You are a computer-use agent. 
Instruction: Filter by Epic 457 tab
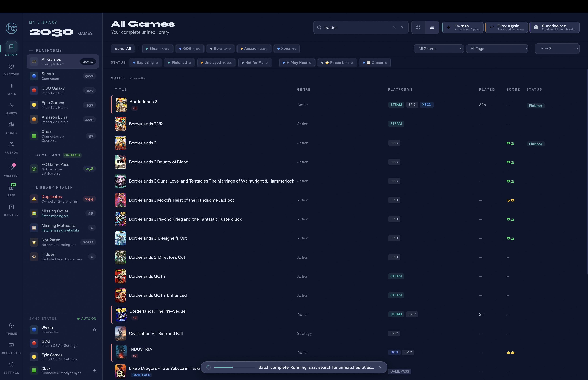pyautogui.click(x=220, y=49)
